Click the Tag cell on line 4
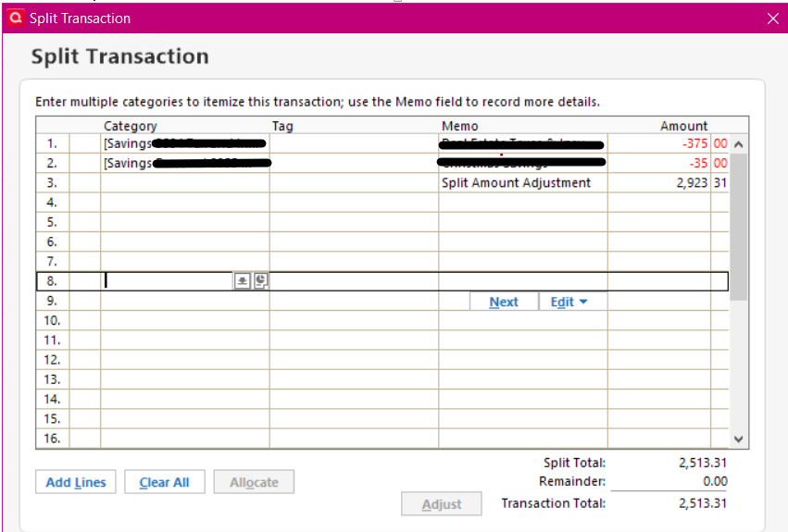The height and width of the screenshot is (532, 788). click(x=354, y=203)
